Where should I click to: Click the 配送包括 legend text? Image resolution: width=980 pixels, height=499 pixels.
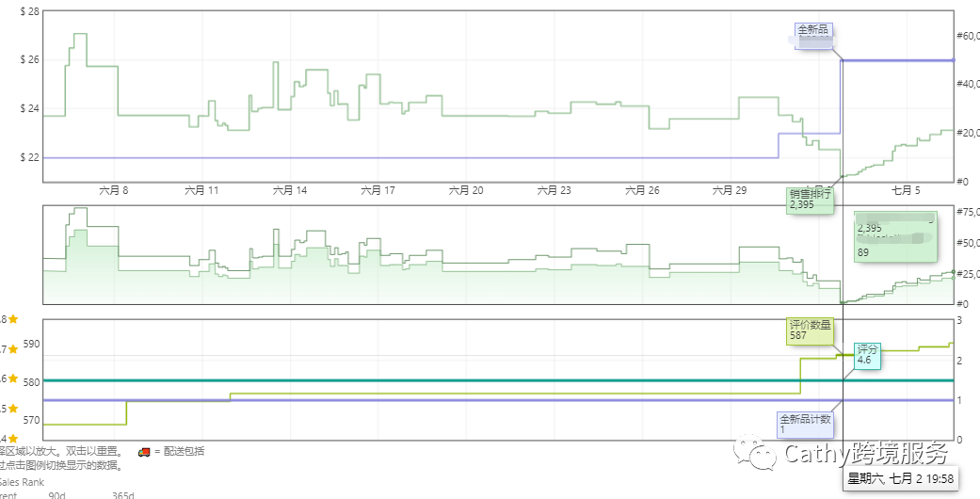[x=184, y=452]
